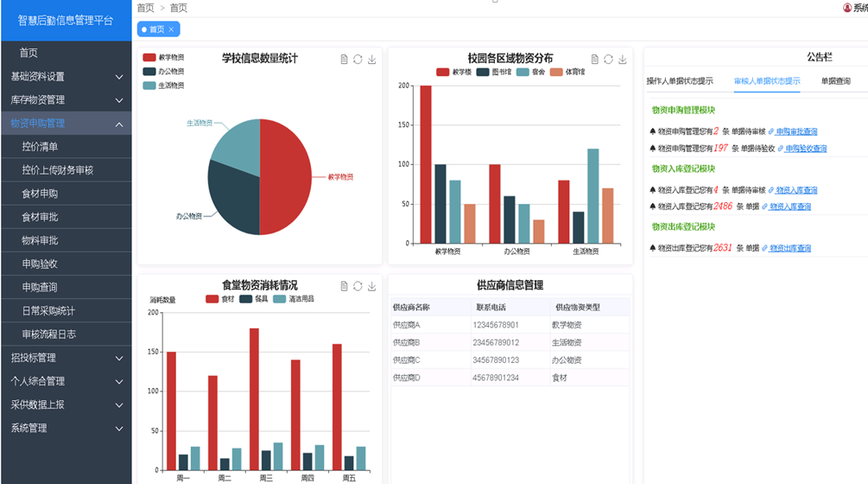Download the 校园各区域物资分布 chart image
Screen dimensions: 868x484
(x=623, y=60)
